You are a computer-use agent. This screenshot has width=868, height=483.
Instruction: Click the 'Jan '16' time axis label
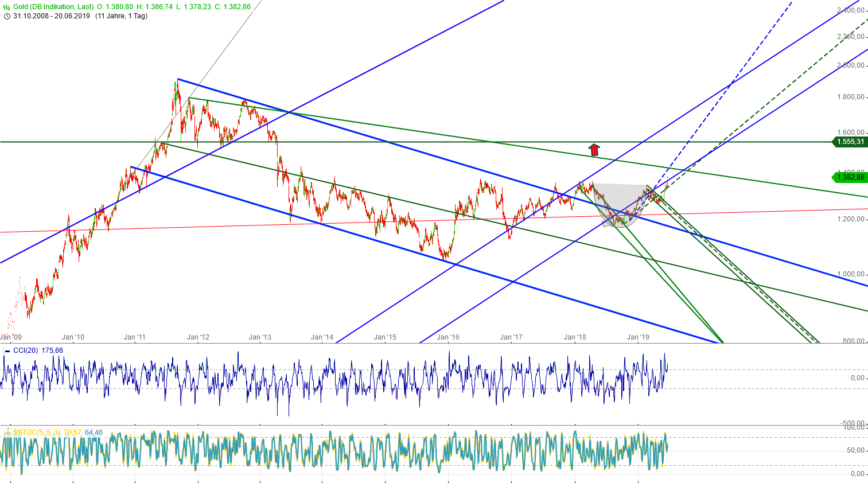448,337
